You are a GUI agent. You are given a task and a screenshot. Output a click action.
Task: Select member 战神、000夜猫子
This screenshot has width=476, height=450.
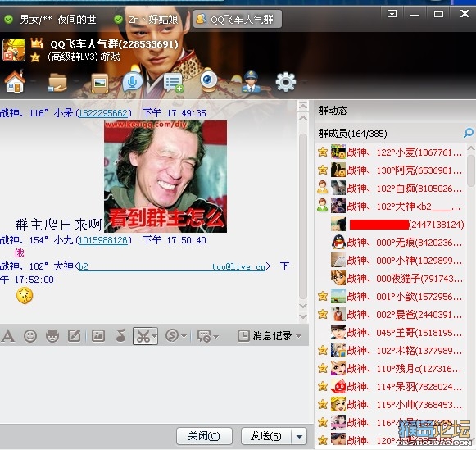point(391,279)
